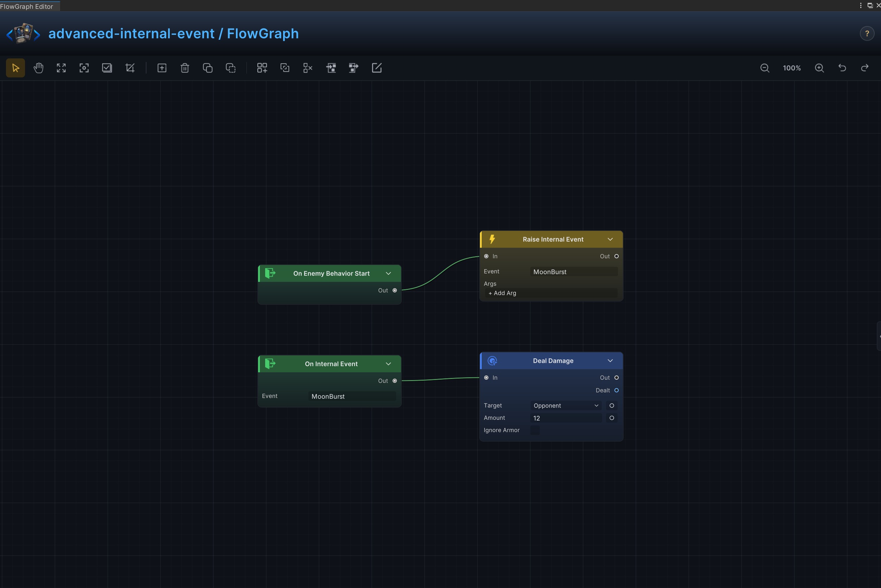
Task: Open the window options kebab menu
Action: point(861,5)
